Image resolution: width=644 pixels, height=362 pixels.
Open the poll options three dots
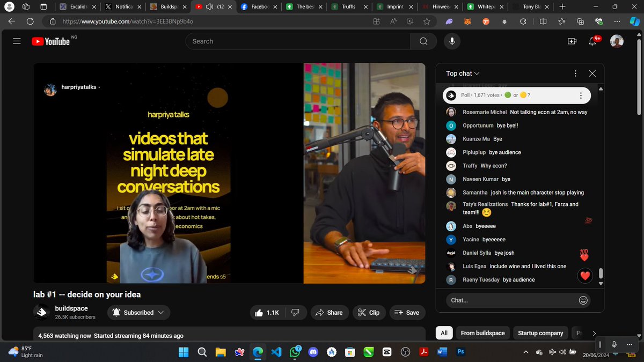click(580, 95)
